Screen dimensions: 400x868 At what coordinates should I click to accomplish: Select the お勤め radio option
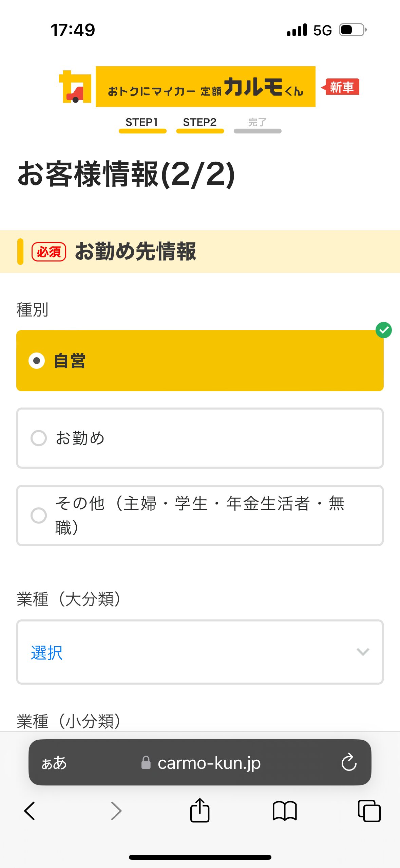200,438
